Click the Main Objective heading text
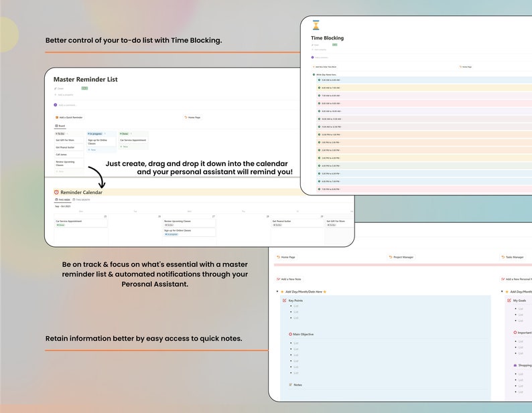This screenshot has height=413, width=532. pyautogui.click(x=304, y=334)
